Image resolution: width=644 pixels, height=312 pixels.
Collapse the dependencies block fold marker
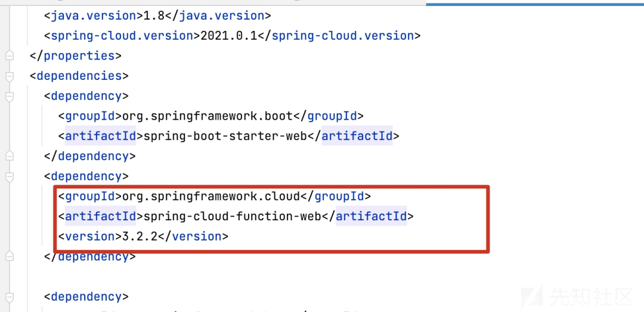tap(8, 76)
